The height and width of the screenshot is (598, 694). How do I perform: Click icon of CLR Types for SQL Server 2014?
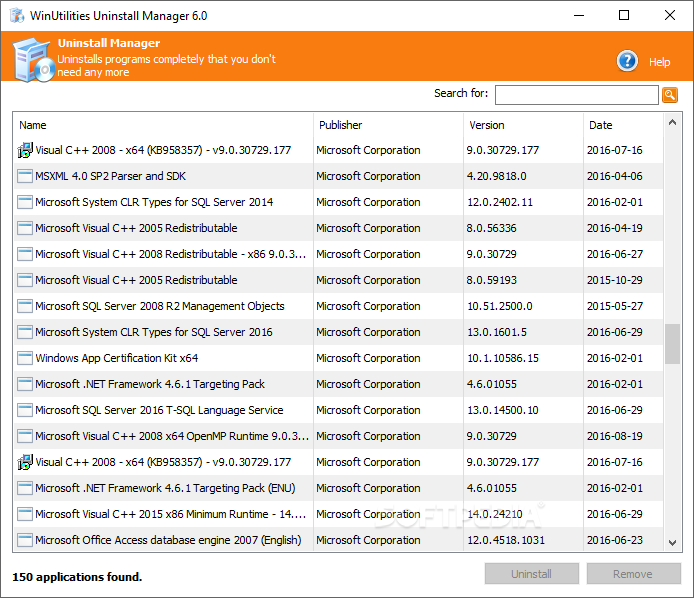25,202
